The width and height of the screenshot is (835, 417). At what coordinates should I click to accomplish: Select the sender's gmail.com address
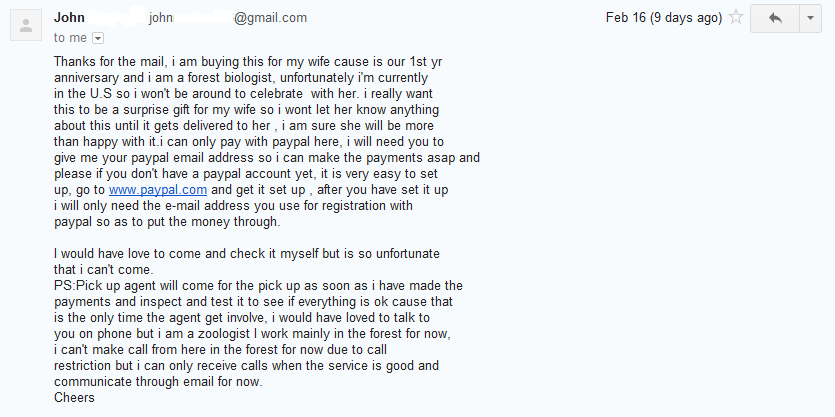click(x=228, y=18)
